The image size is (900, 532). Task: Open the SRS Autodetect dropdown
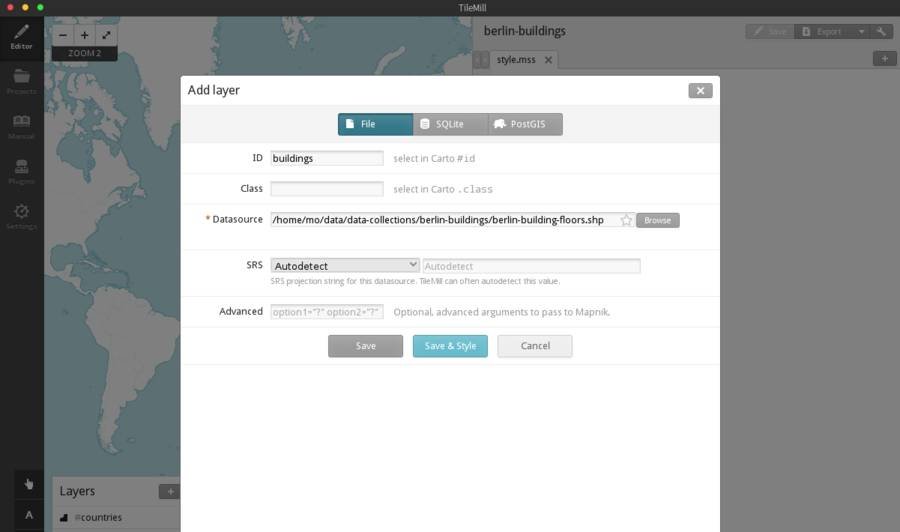coord(345,266)
